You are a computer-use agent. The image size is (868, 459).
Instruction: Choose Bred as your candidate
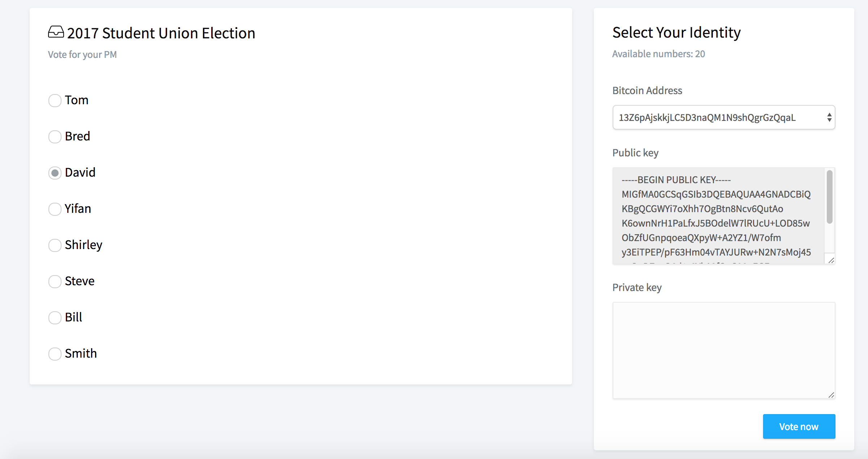point(55,137)
